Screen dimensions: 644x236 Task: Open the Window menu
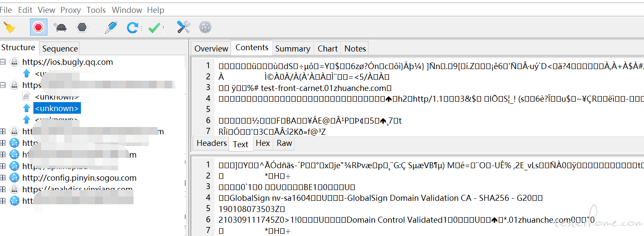127,10
